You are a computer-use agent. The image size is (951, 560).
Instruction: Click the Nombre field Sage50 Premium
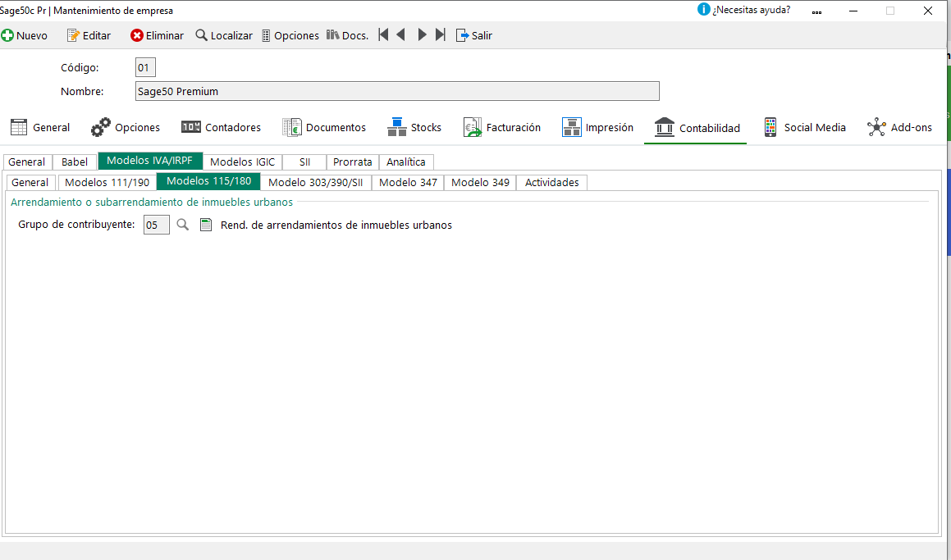[397, 91]
